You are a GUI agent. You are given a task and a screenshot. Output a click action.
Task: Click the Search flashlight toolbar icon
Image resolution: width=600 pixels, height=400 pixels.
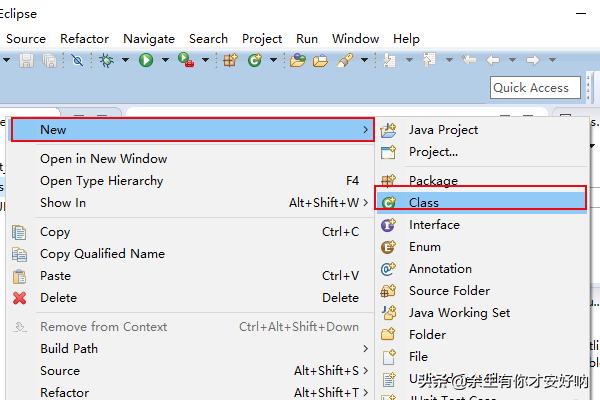345,60
